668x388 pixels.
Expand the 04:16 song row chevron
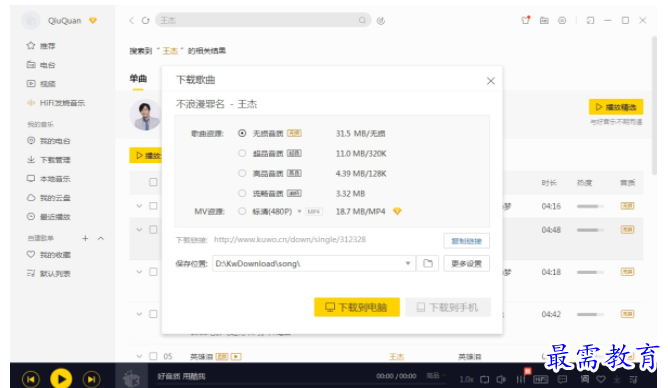(x=139, y=206)
